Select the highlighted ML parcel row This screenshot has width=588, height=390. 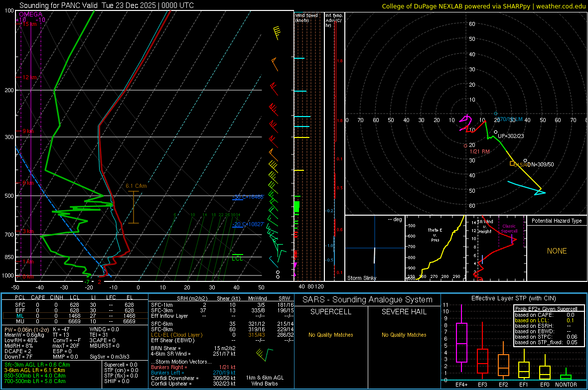pos(75,316)
